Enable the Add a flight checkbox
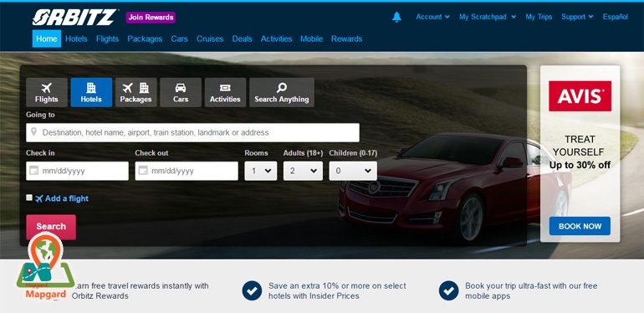The image size is (644, 313). [29, 198]
